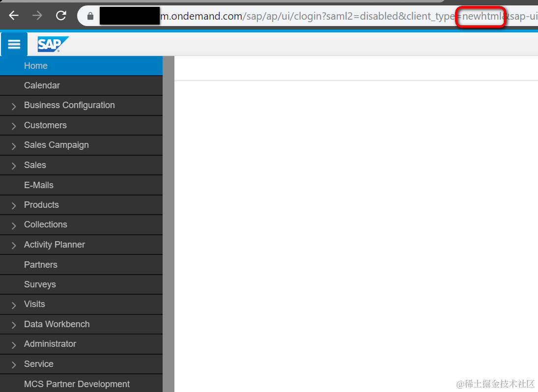Expand the Products submenu
Image resolution: width=538 pixels, height=392 pixels.
click(41, 205)
